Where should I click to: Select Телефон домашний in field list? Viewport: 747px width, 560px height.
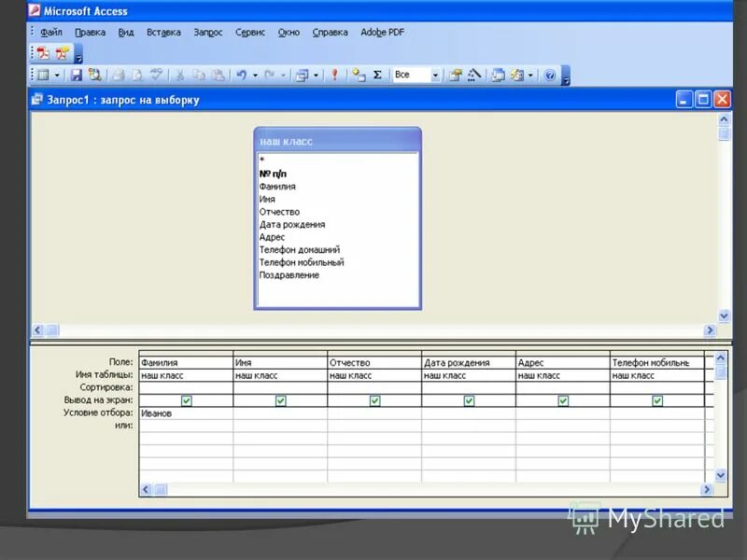[x=299, y=249]
